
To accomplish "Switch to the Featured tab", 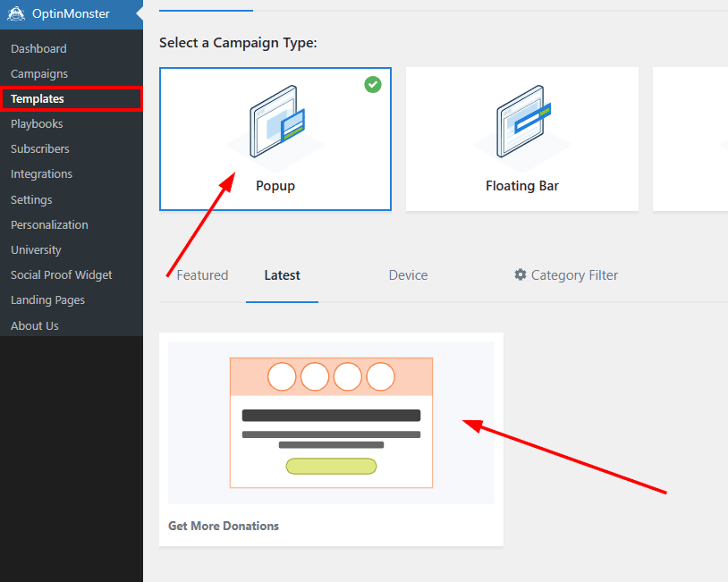I will (x=202, y=275).
